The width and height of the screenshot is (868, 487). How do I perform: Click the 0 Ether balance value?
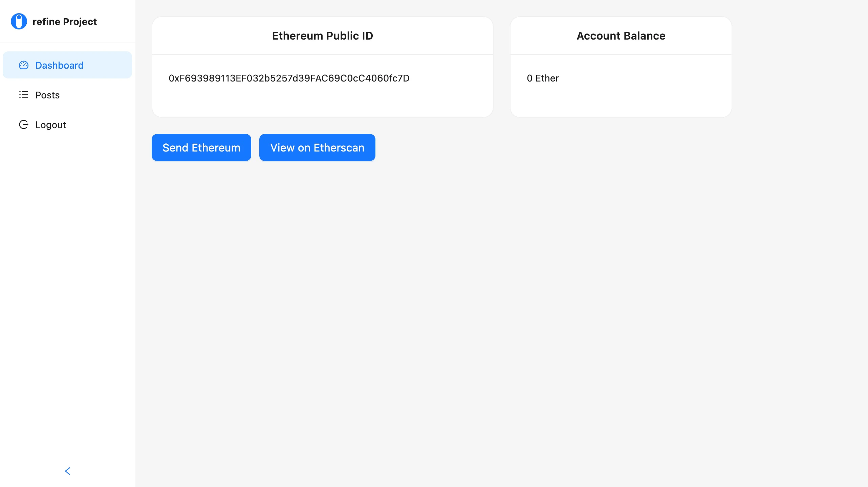tap(543, 78)
